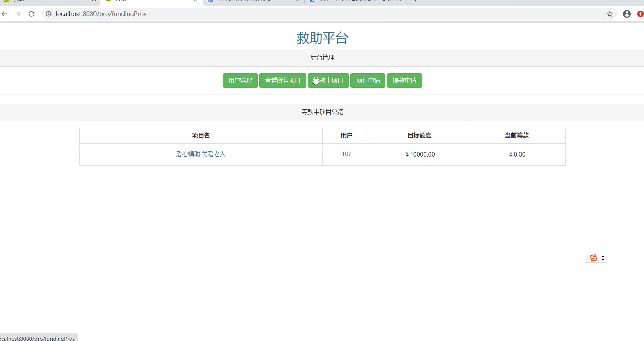Image resolution: width=644 pixels, height=341 pixels.
Task: Open the 用户管理 section
Action: [240, 80]
